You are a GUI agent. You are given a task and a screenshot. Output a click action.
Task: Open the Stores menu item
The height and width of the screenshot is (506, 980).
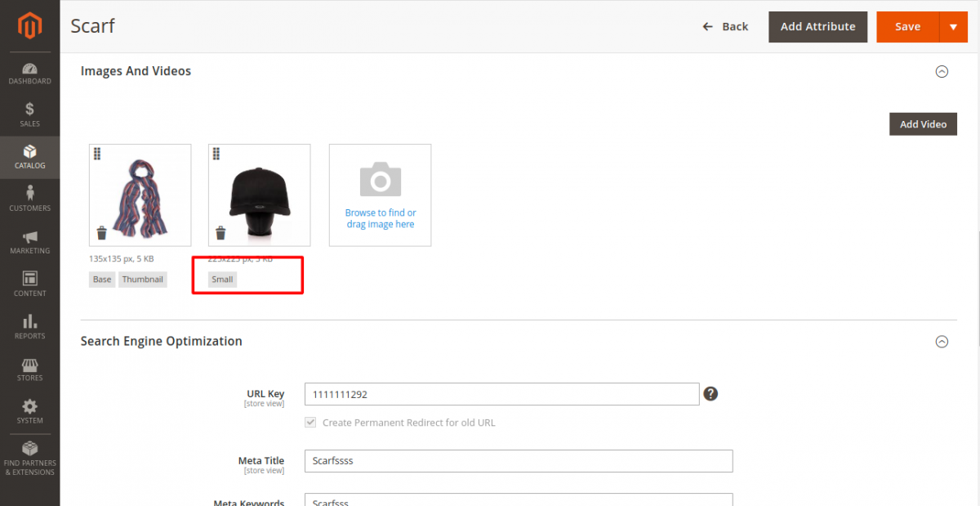pyautogui.click(x=29, y=369)
